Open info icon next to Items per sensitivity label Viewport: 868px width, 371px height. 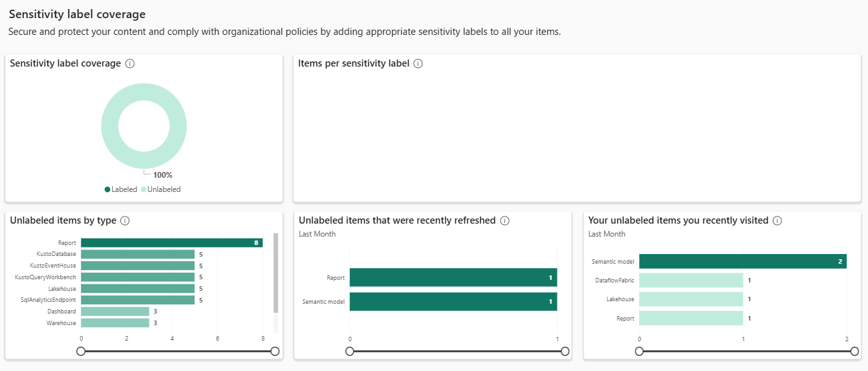(x=418, y=63)
